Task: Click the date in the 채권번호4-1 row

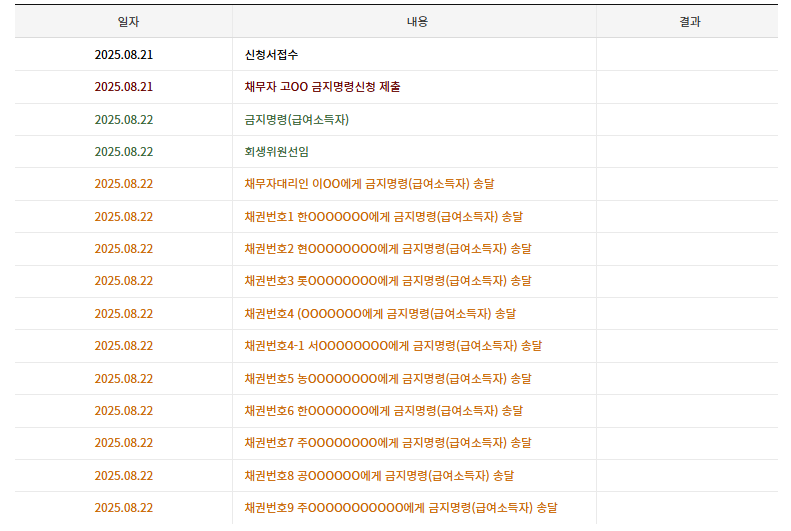Action: click(124, 346)
